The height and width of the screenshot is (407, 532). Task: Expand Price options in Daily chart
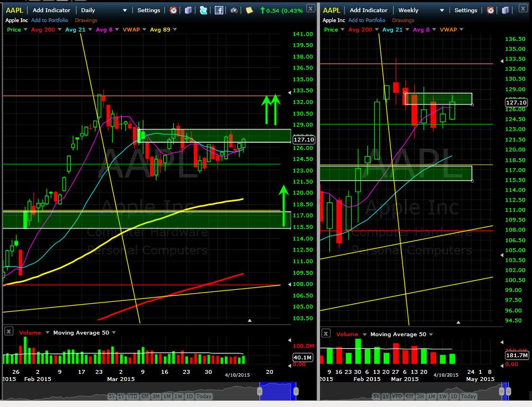(x=25, y=29)
